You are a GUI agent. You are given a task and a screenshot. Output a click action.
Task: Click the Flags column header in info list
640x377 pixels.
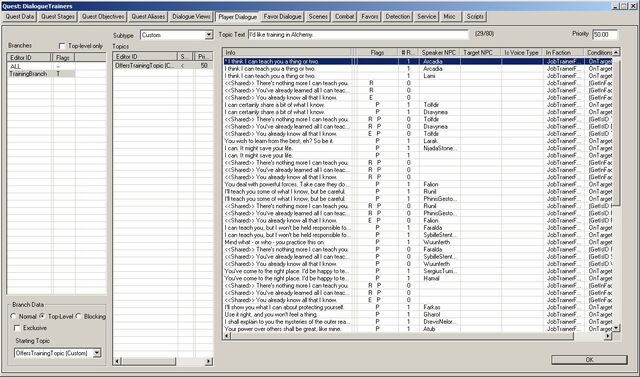click(x=377, y=53)
